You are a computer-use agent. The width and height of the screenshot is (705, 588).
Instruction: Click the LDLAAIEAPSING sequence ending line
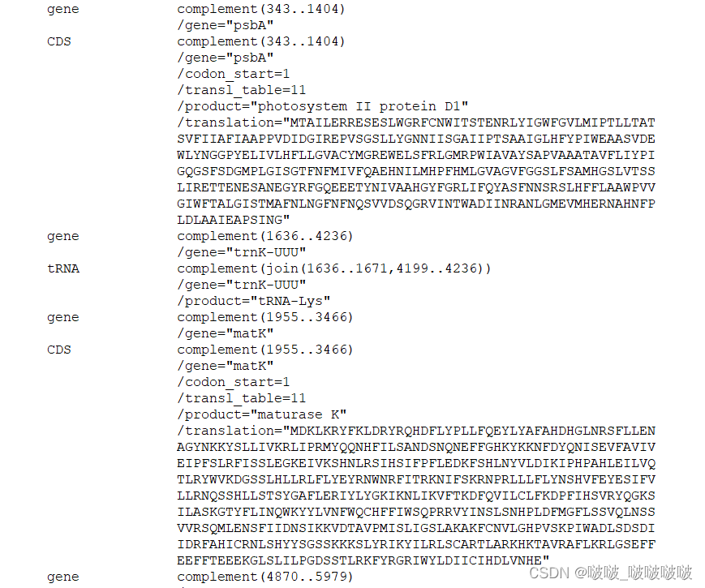point(234,220)
